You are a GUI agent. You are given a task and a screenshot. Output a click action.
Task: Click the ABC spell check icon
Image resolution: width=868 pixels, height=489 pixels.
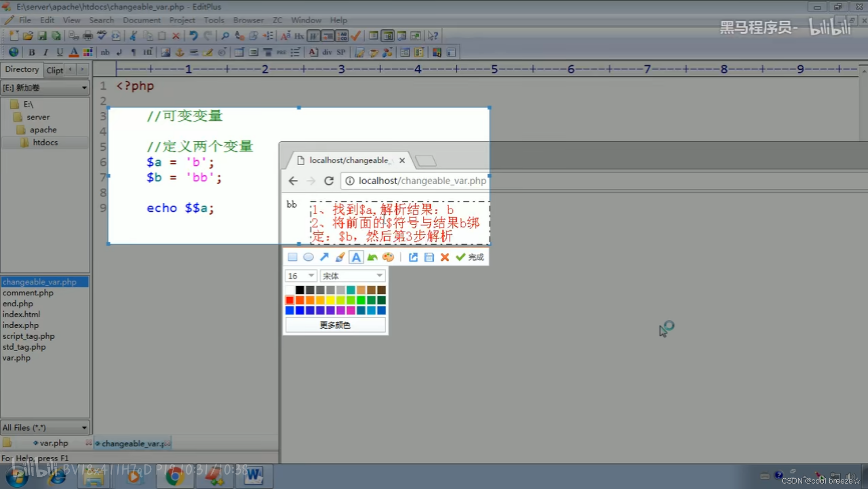[x=102, y=36]
